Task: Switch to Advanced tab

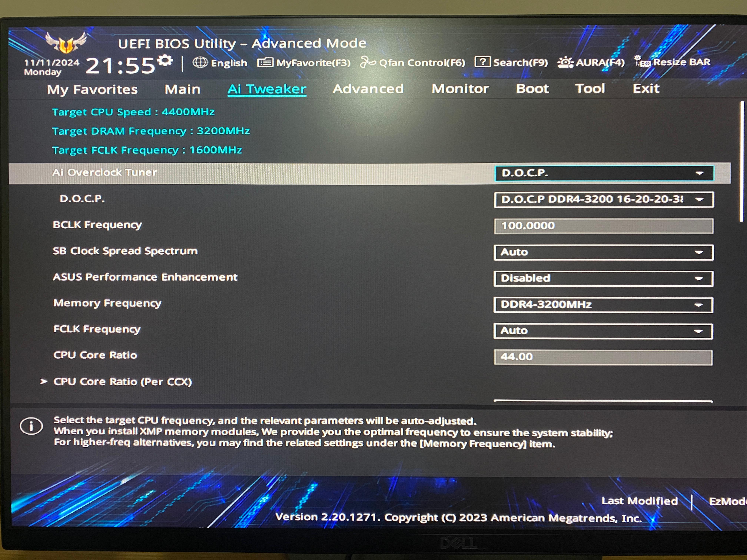Action: click(368, 89)
